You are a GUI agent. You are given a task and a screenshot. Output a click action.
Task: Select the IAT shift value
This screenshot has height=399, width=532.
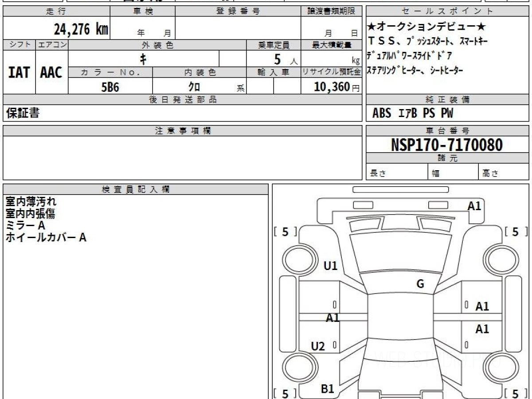click(x=19, y=72)
